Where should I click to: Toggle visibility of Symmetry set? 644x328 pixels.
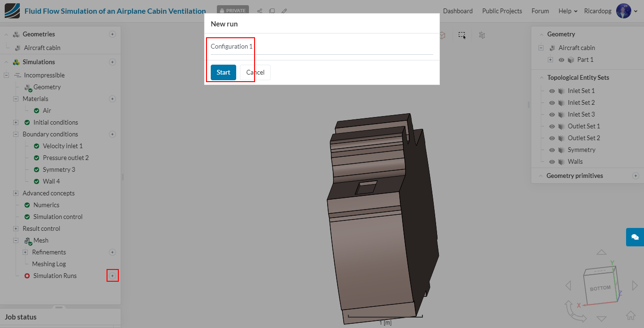tap(552, 150)
